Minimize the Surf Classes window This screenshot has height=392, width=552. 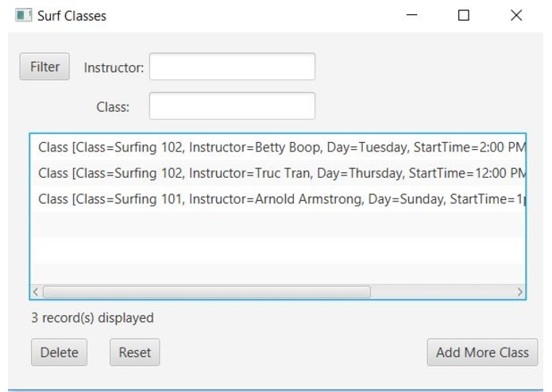point(412,15)
